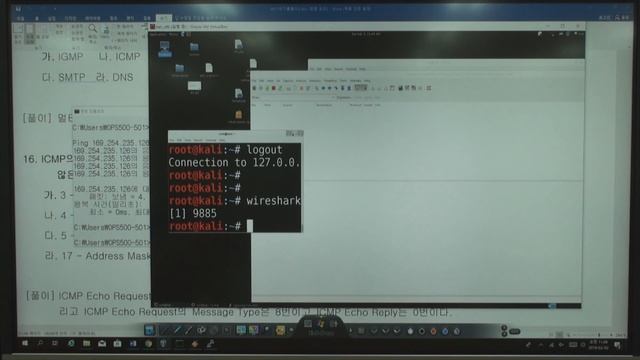Pick the red color dot in the bottom pen toolbar
This screenshot has height=360, width=640.
[x=433, y=331]
